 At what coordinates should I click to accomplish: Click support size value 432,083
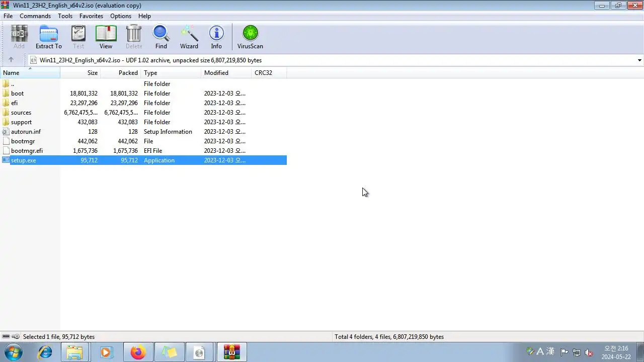pos(88,122)
